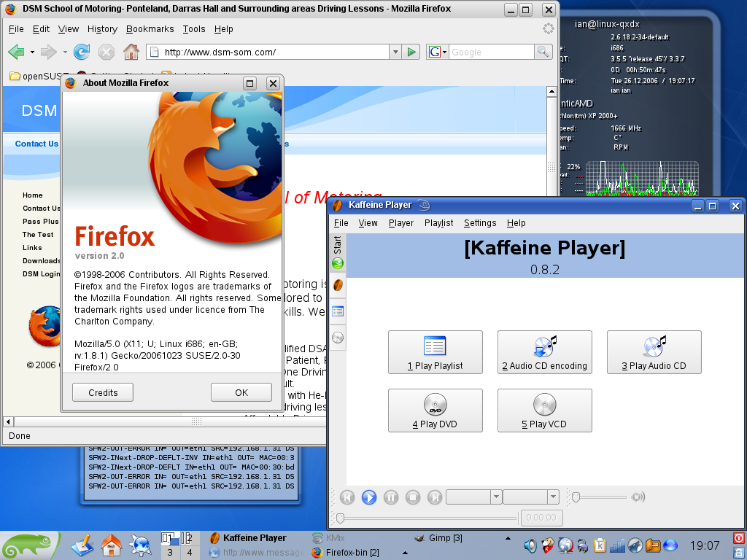
Task: Click Play Playlist button in Kaffeine
Action: pos(436,352)
